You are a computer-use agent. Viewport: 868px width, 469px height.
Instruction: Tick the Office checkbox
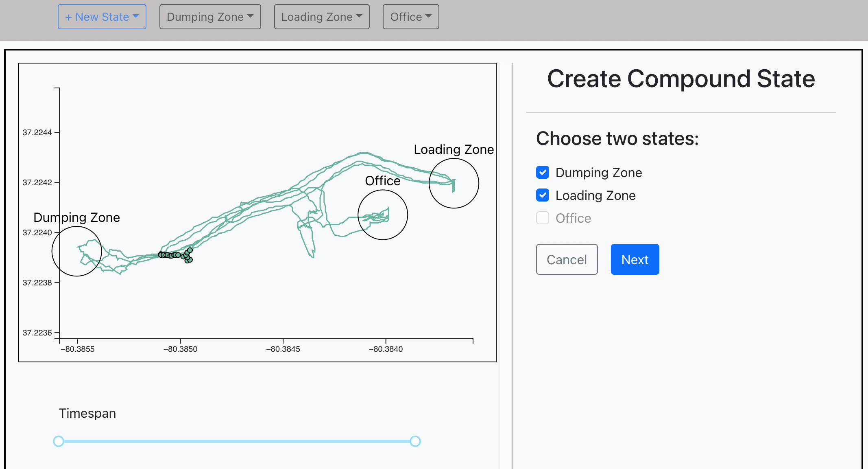pyautogui.click(x=542, y=218)
